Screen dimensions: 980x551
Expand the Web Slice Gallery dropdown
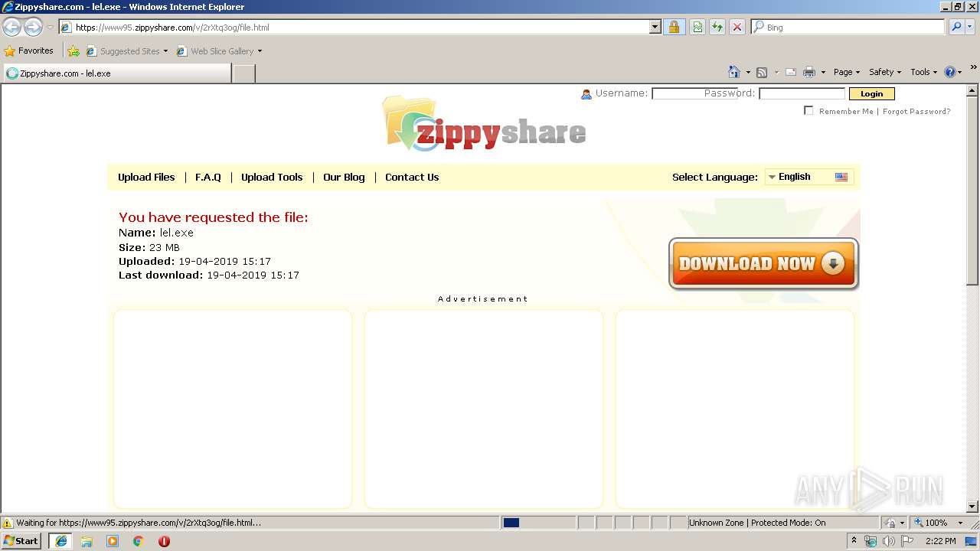(x=260, y=51)
